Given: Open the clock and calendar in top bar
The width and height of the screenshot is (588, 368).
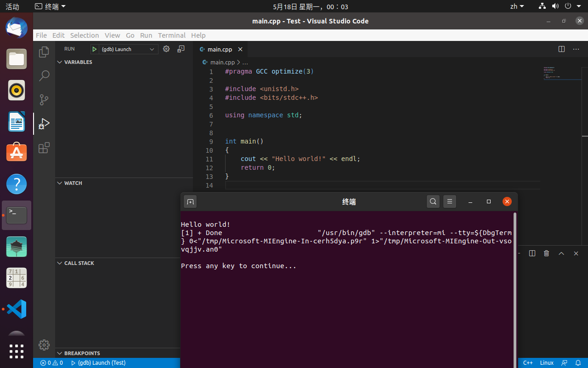Looking at the screenshot, I should click(311, 6).
